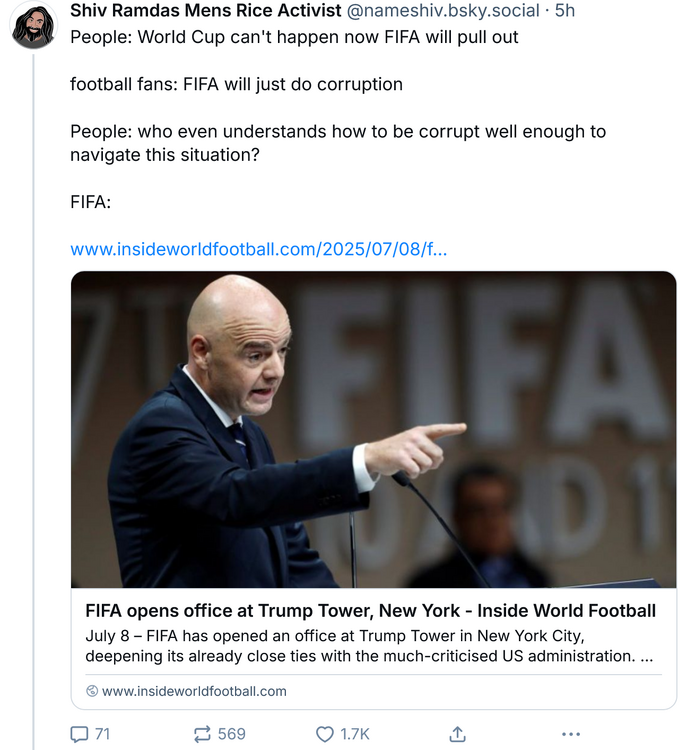The width and height of the screenshot is (687, 750).
Task: Click the @nameshiv.bsky.social handle
Action: (x=442, y=11)
